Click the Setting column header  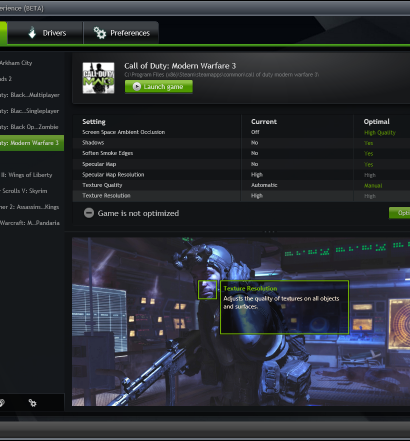(x=94, y=122)
